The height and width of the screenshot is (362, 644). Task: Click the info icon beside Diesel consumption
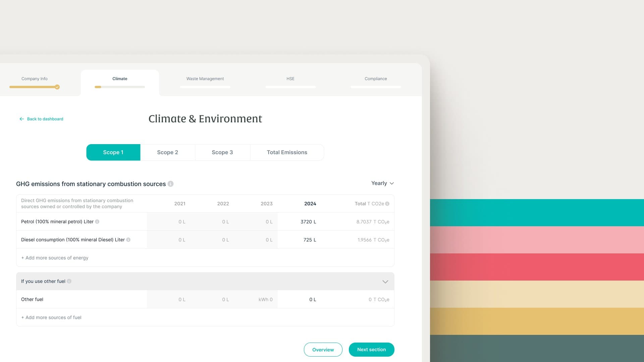click(128, 240)
